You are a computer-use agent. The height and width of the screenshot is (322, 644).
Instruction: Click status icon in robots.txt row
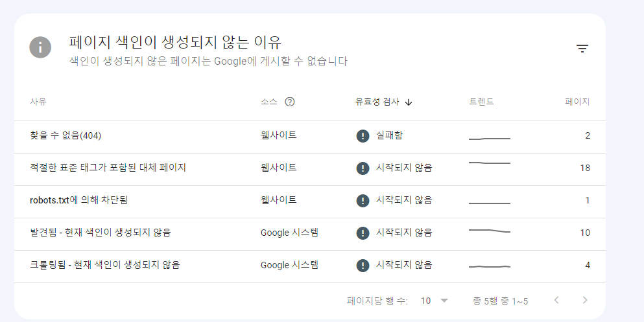[363, 201]
